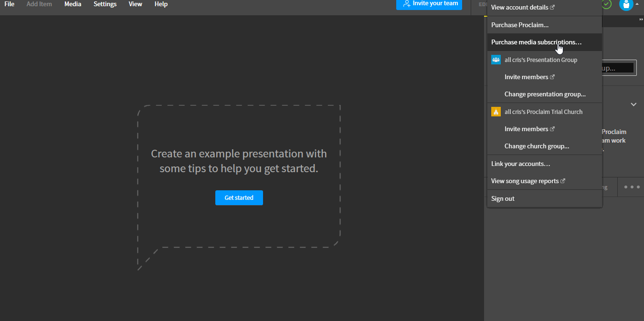This screenshot has height=321, width=644.
Task: Choose Change church group…
Action: click(545, 146)
